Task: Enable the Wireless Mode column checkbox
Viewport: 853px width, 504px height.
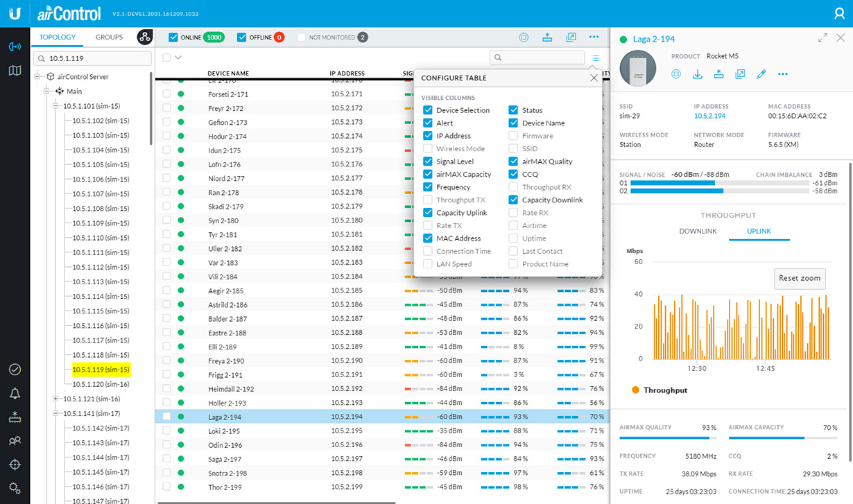Action: [428, 148]
